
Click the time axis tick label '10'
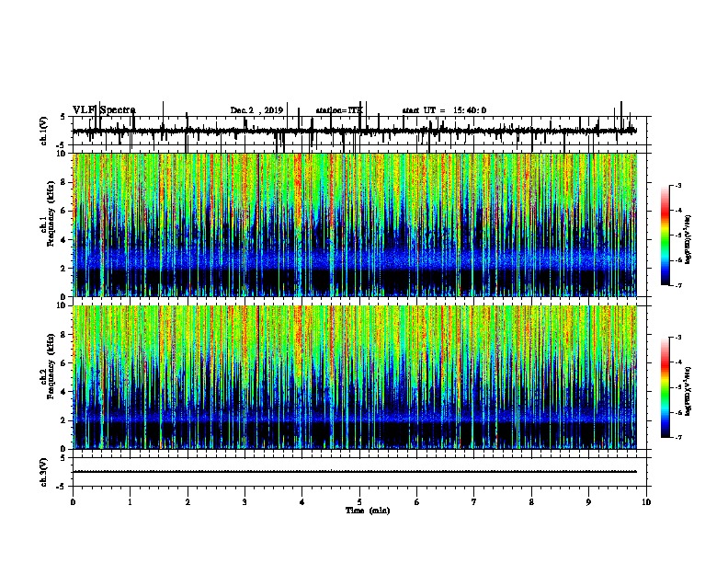pyautogui.click(x=646, y=502)
